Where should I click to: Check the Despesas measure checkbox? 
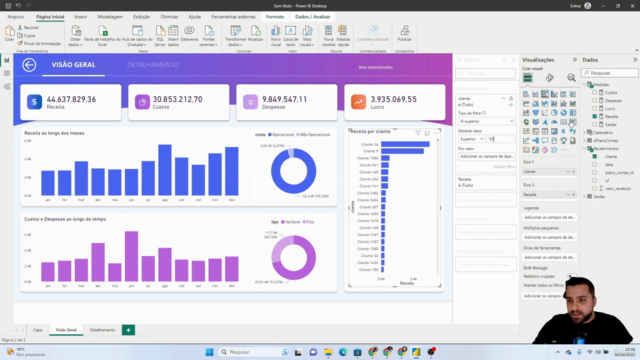tap(595, 100)
